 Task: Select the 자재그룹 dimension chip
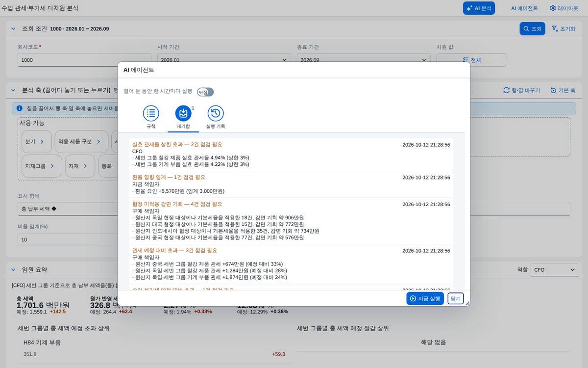click(x=42, y=166)
